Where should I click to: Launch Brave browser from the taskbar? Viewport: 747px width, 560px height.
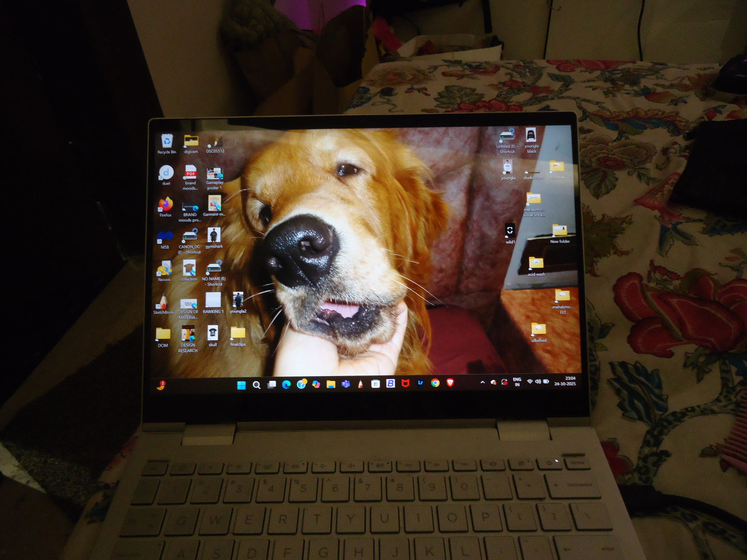pyautogui.click(x=450, y=382)
